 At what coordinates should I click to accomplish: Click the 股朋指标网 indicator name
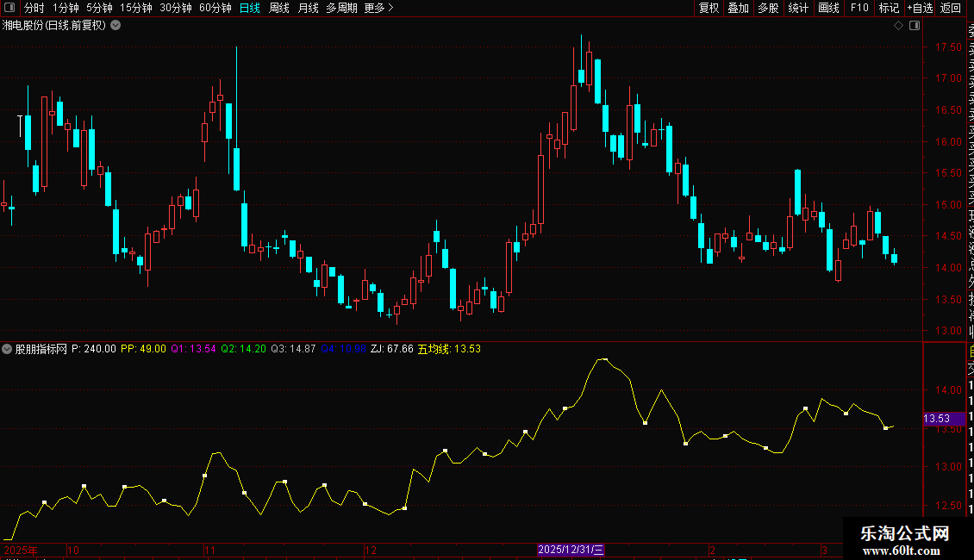point(41,349)
